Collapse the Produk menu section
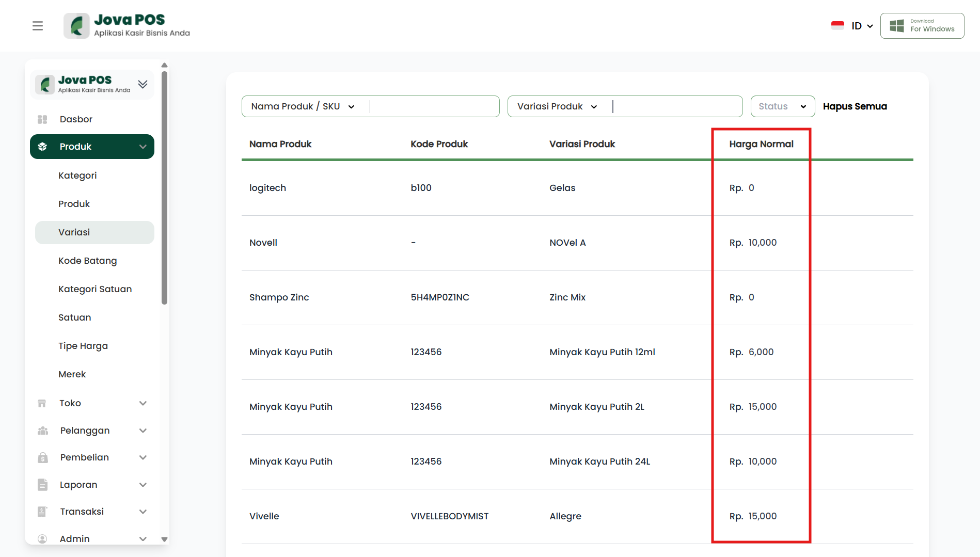Viewport: 980px width, 557px height. point(143,147)
